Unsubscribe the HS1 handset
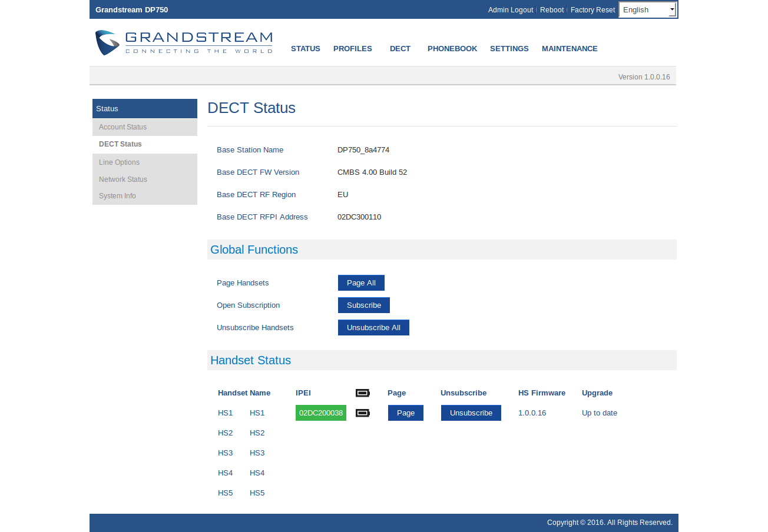 [x=471, y=413]
